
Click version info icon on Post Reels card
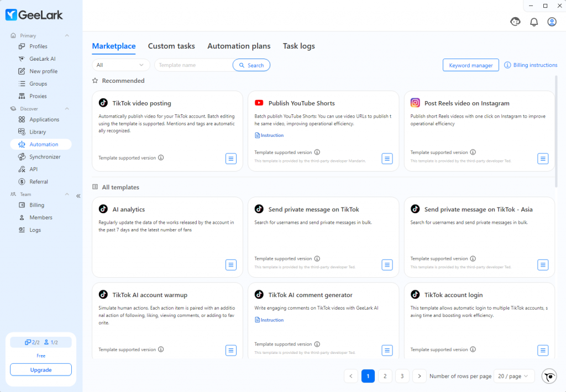[x=473, y=152]
